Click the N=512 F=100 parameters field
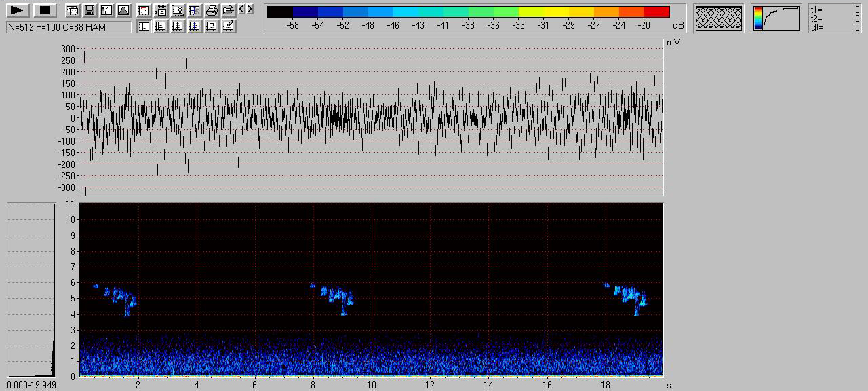 click(68, 26)
